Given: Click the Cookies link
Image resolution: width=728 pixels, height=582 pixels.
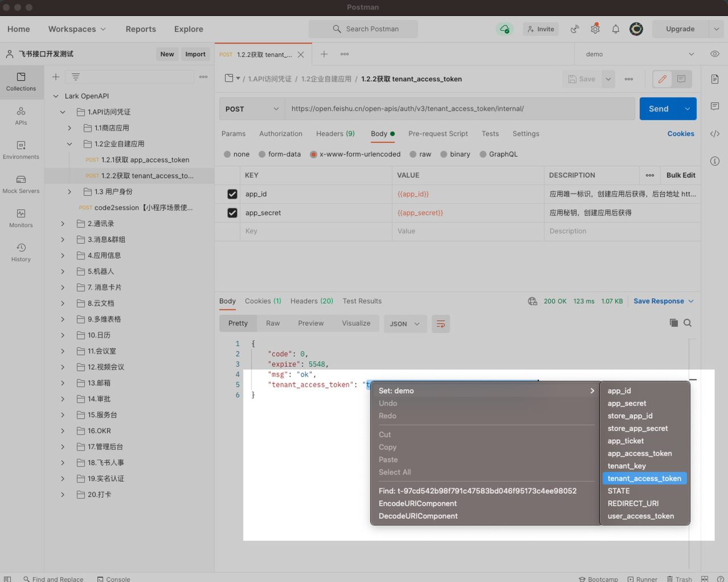Looking at the screenshot, I should 680,134.
